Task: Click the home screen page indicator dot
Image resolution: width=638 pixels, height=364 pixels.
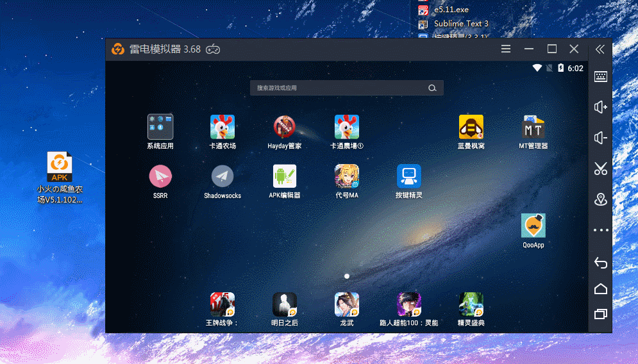Action: point(347,276)
